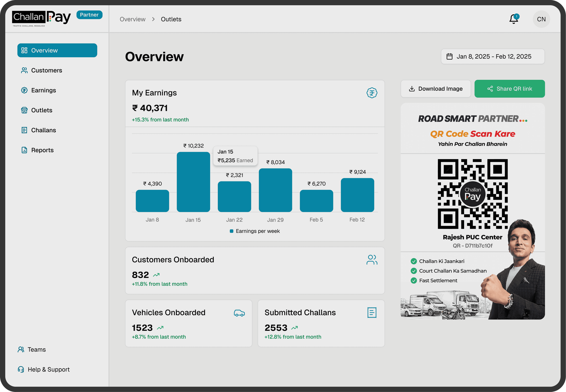Select Outlets in the breadcrumb
566x392 pixels.
point(171,19)
